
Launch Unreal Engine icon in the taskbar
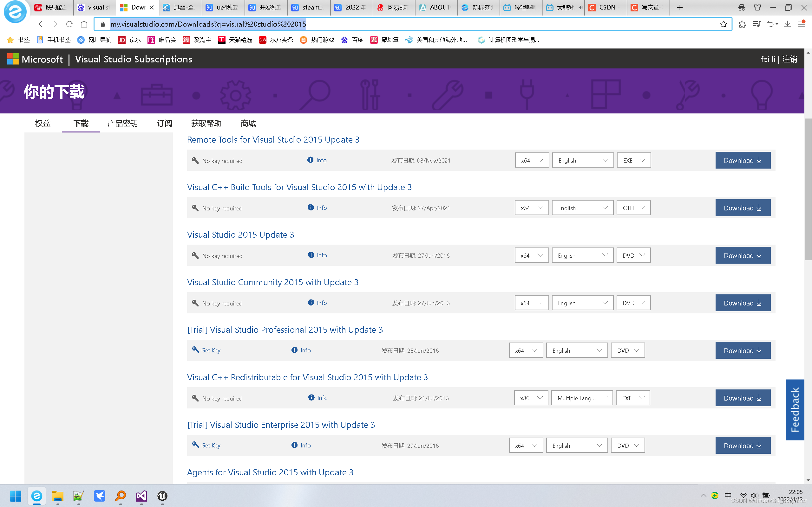pyautogui.click(x=162, y=496)
